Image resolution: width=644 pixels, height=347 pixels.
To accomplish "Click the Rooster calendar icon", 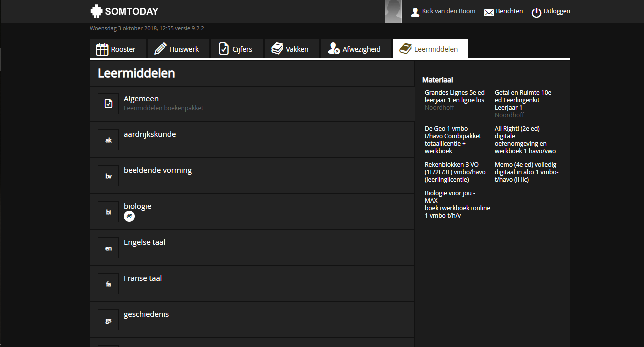I will click(102, 49).
